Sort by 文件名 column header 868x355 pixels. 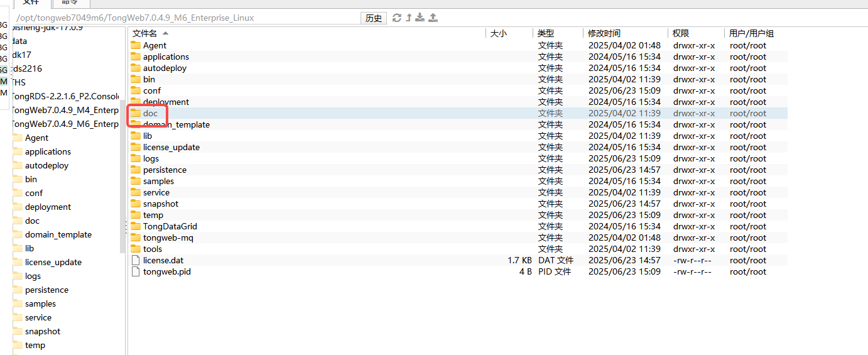(x=144, y=33)
